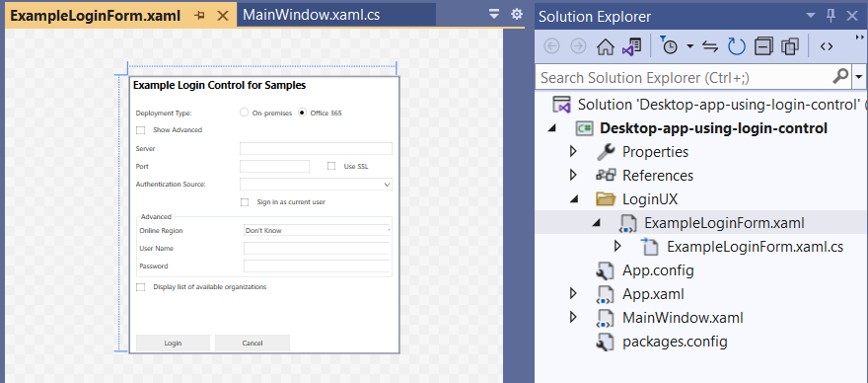Expand the App.xaml node
The height and width of the screenshot is (383, 868).
click(x=573, y=294)
